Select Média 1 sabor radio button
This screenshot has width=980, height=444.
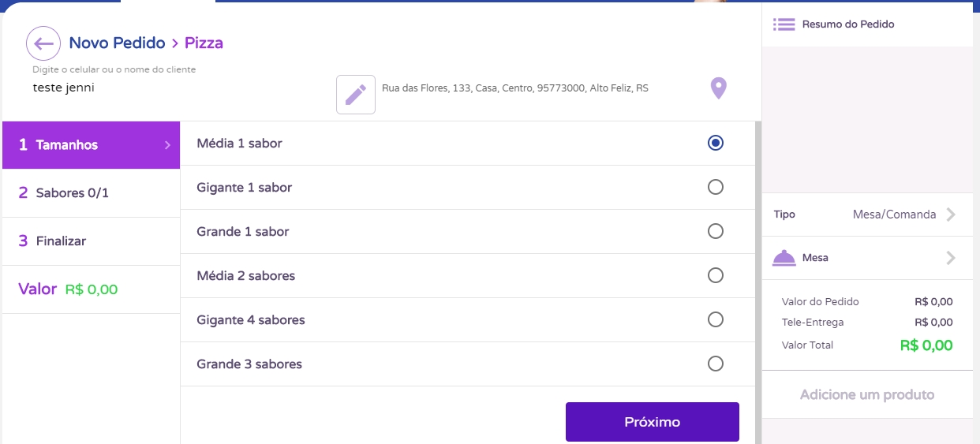(716, 144)
